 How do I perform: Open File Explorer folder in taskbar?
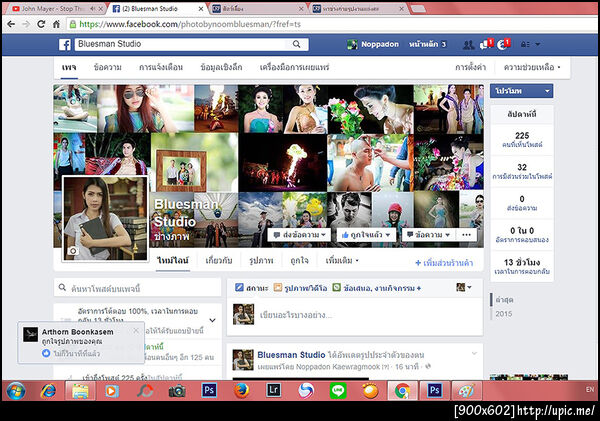coord(80,391)
